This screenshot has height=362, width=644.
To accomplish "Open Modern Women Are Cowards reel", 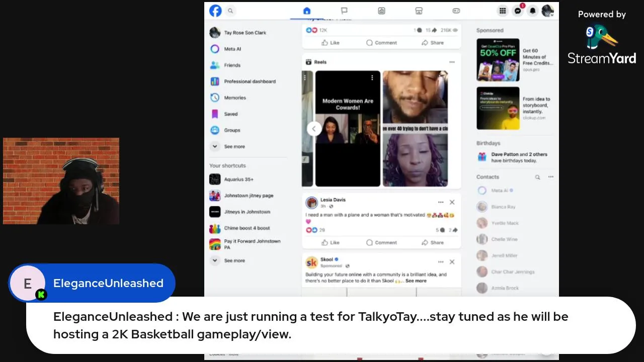I will (x=348, y=129).
